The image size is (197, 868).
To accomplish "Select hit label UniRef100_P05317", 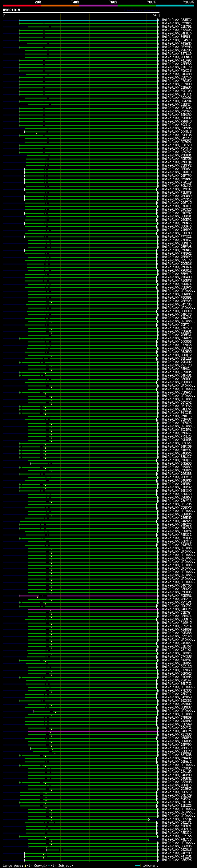I will [x=176, y=200].
